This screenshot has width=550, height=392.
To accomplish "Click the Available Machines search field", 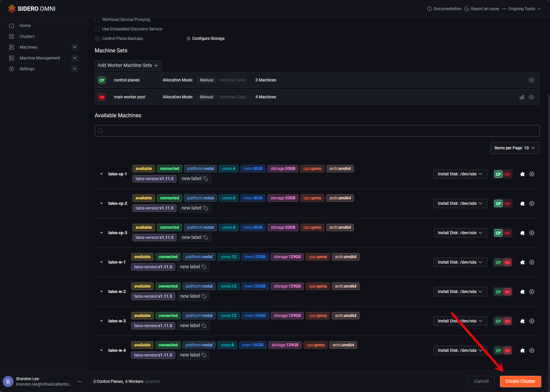I will point(317,131).
